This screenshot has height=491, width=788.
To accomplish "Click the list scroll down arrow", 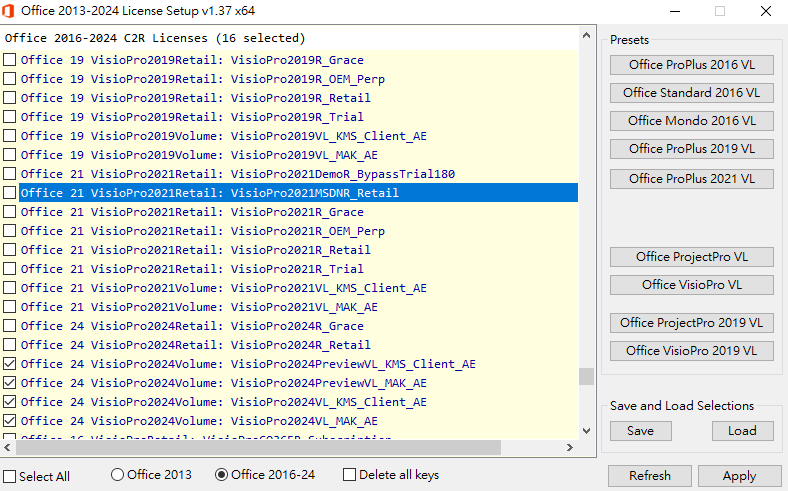I will click(586, 431).
